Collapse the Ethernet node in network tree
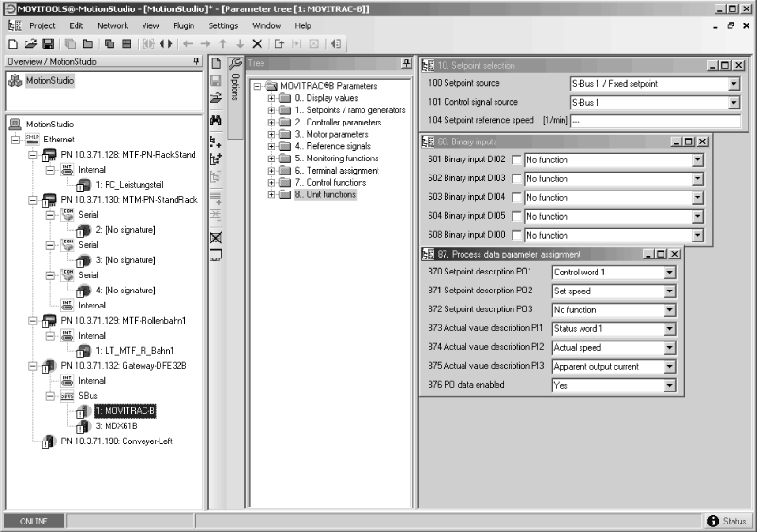 pos(15,140)
